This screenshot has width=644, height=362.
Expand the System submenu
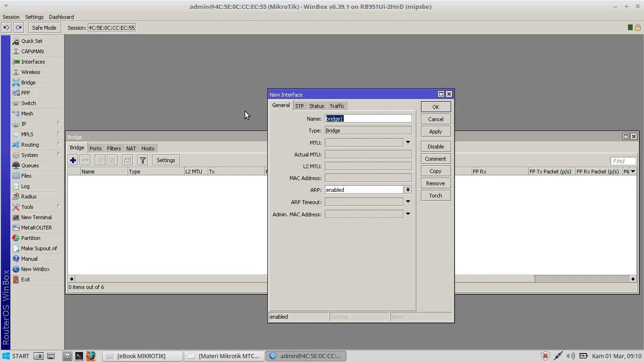point(58,155)
